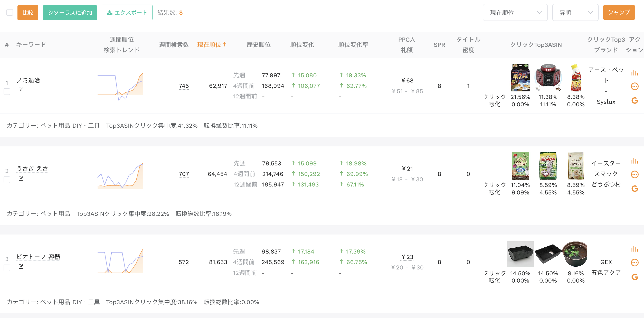Open the ノミ退治 keyword link
The width and height of the screenshot is (644, 318).
tap(28, 80)
